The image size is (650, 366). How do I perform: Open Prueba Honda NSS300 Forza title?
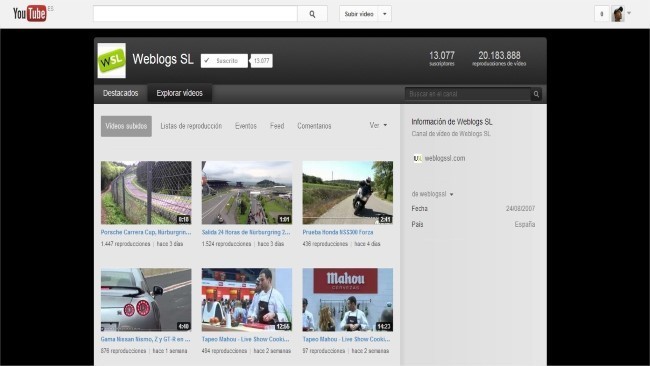pos(338,232)
